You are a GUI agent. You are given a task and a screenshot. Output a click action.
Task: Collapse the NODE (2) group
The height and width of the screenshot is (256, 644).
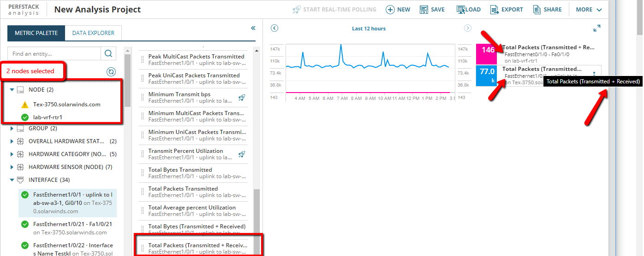click(x=12, y=90)
